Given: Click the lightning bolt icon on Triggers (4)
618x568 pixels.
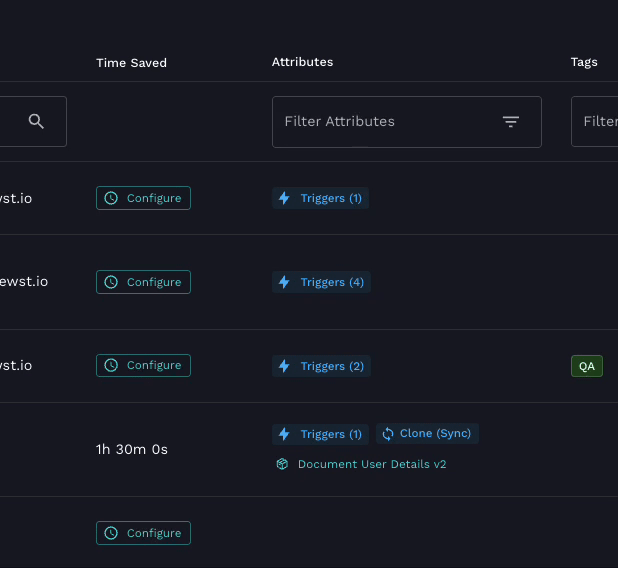Looking at the screenshot, I should (x=284, y=282).
